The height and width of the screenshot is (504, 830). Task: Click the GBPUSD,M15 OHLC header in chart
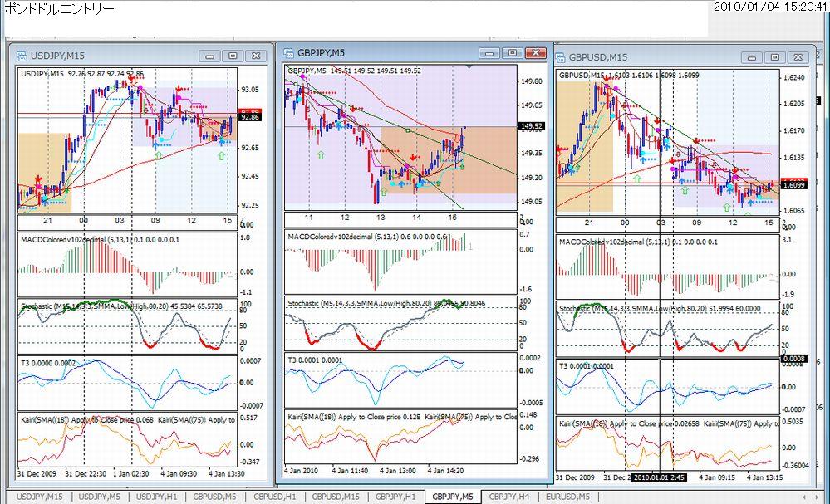pyautogui.click(x=629, y=76)
